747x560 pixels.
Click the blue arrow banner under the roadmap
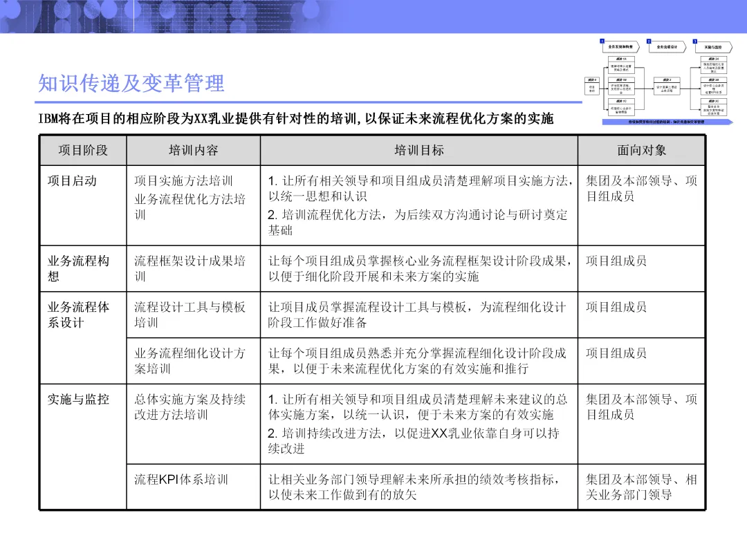(x=667, y=122)
